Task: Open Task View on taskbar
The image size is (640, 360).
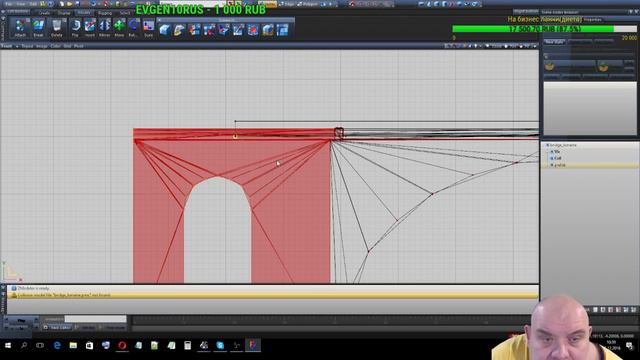Action: point(40,345)
